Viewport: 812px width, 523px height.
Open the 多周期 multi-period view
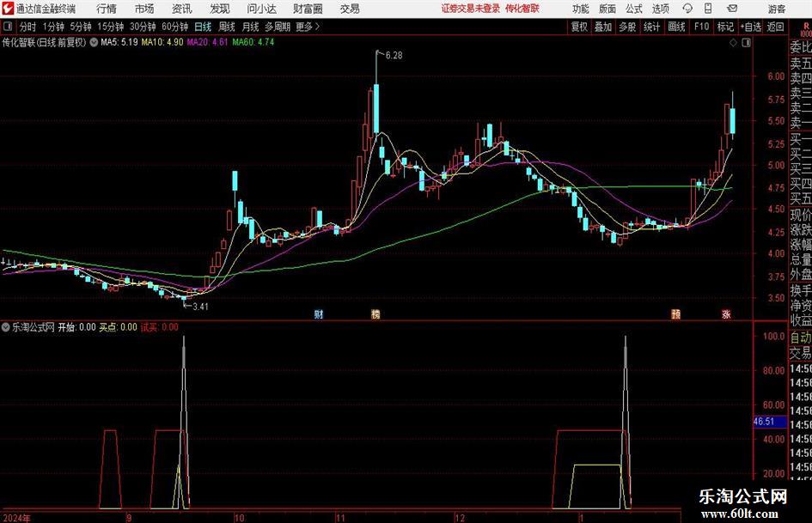pyautogui.click(x=278, y=27)
